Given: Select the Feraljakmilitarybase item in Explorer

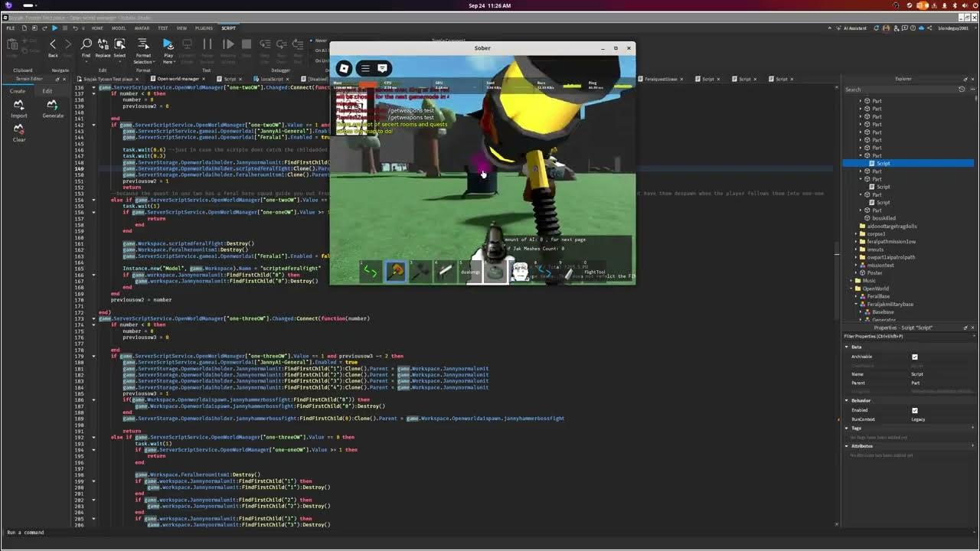Looking at the screenshot, I should (x=890, y=305).
